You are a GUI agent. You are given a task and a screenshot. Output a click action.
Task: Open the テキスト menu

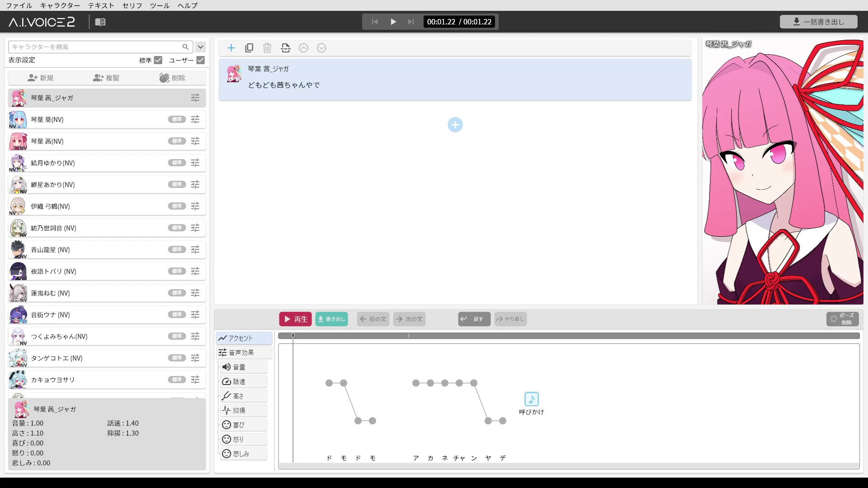pyautogui.click(x=101, y=5)
